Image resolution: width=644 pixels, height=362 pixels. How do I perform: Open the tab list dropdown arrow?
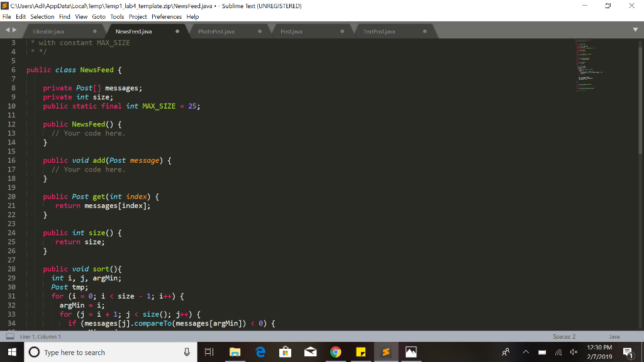635,30
